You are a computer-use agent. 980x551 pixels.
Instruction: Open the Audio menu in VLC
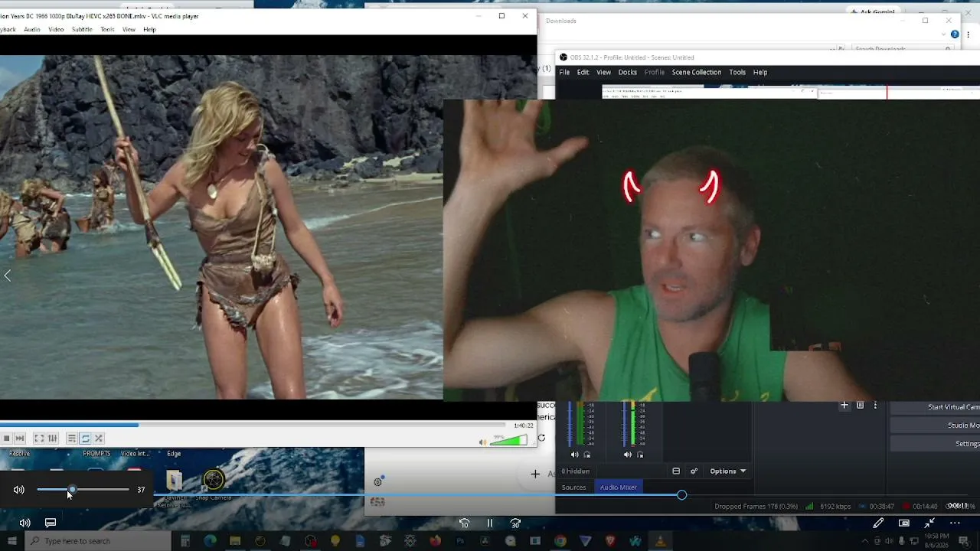click(x=32, y=30)
